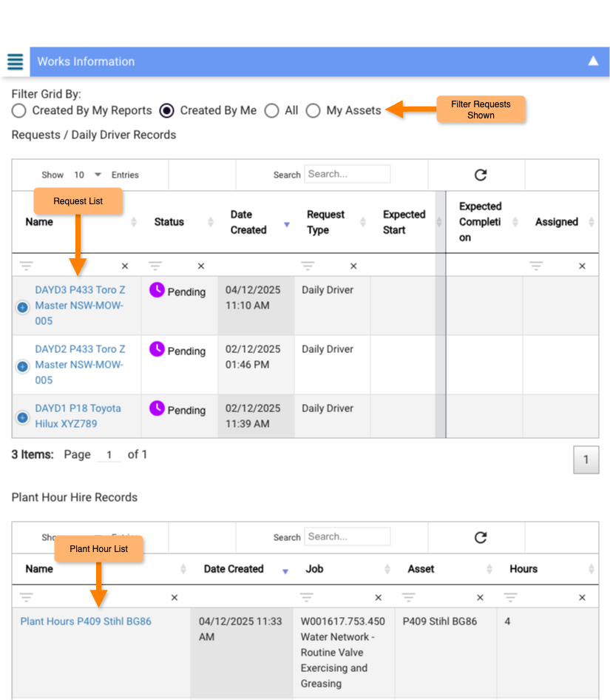Viewport: 610px width, 700px height.
Task: Clear the Asset column filter
Action: [x=480, y=597]
